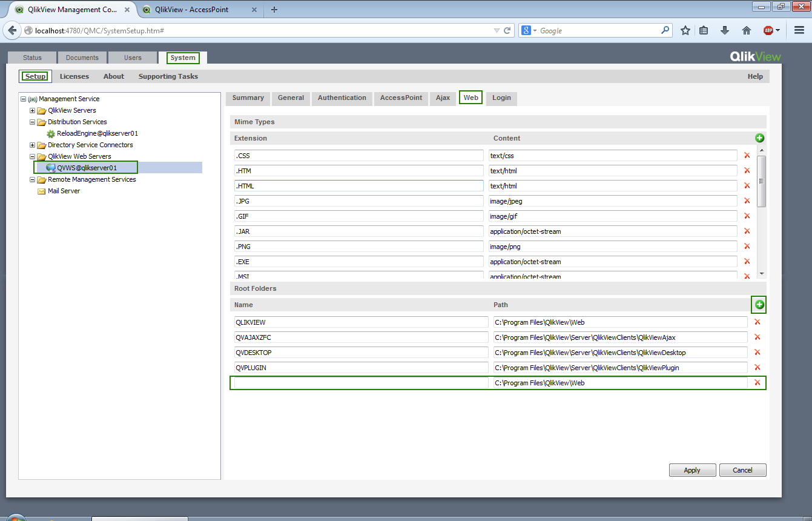
Task: Click the Adblock Plus ABP icon
Action: [768, 30]
